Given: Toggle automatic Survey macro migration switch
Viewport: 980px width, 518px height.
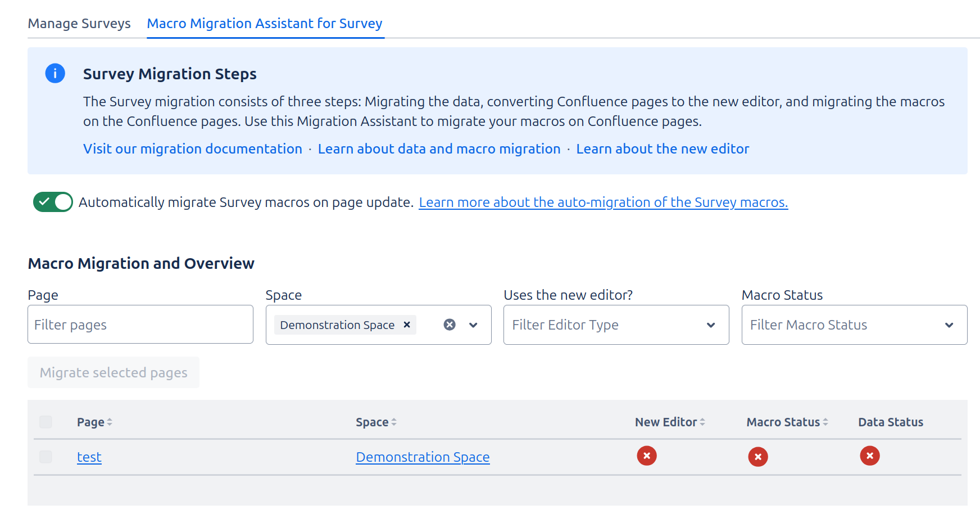Looking at the screenshot, I should click(x=53, y=202).
